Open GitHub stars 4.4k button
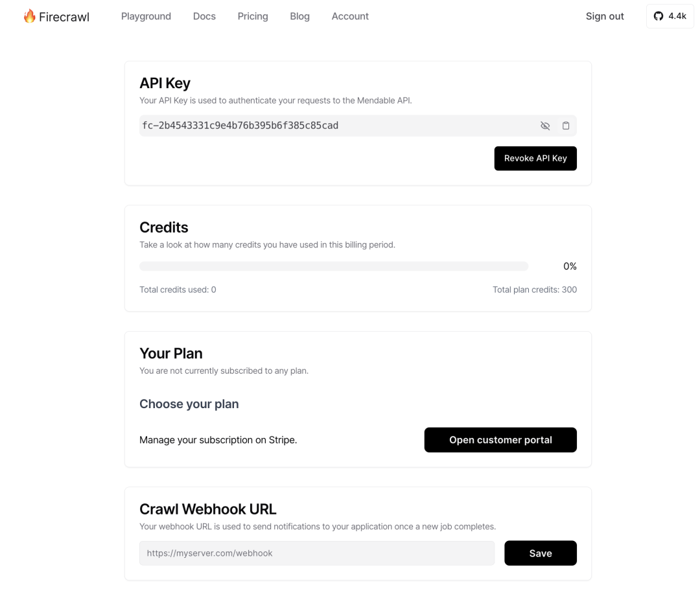This screenshot has height=596, width=700. [670, 16]
